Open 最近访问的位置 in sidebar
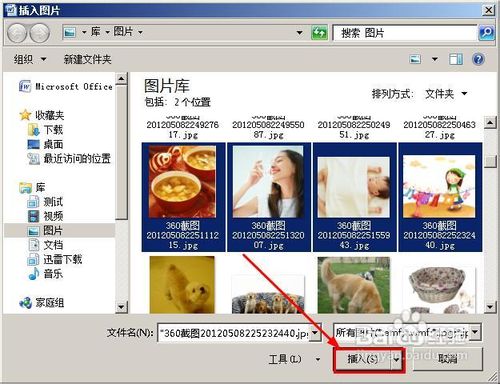Viewport: 500px width, 384px height. pyautogui.click(x=69, y=159)
